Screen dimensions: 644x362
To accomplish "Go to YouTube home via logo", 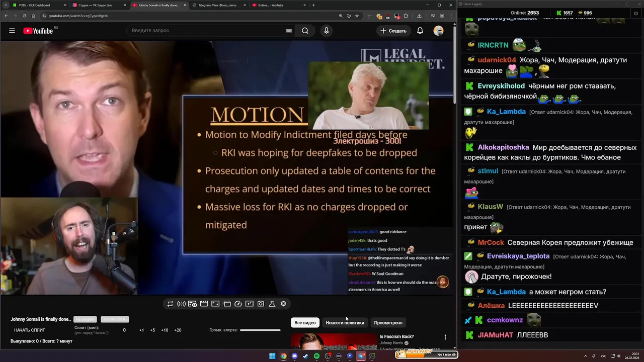I will tap(38, 31).
